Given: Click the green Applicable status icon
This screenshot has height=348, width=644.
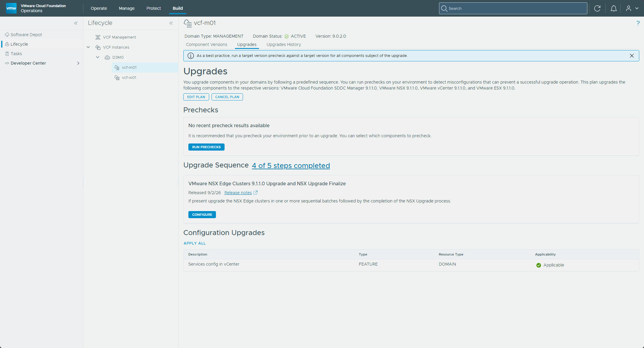Looking at the screenshot, I should (x=539, y=265).
